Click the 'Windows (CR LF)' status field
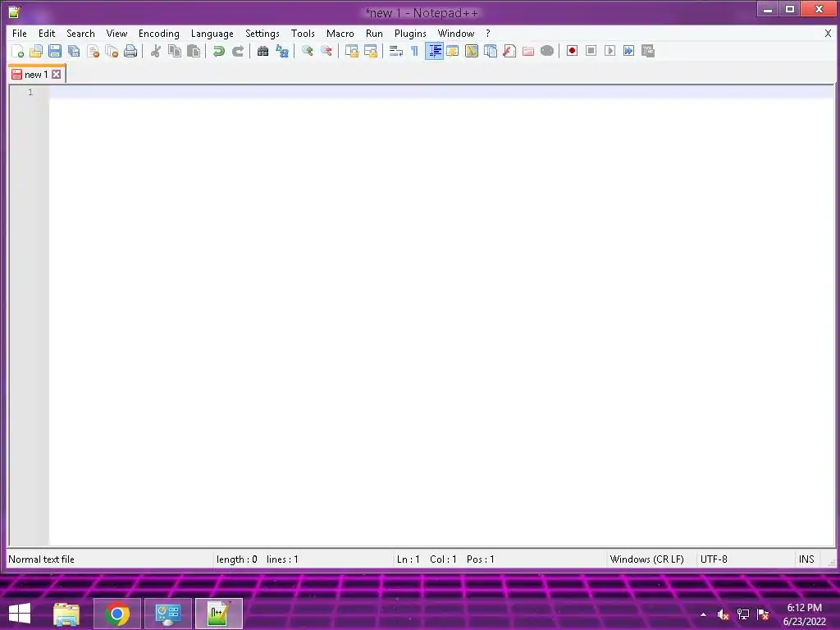The width and height of the screenshot is (840, 630). (x=646, y=559)
